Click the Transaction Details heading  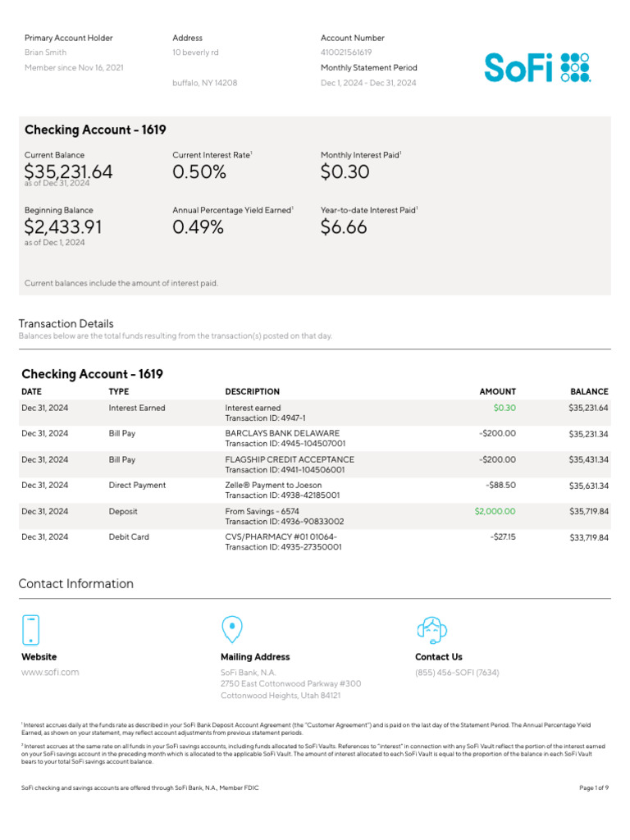pyautogui.click(x=66, y=324)
